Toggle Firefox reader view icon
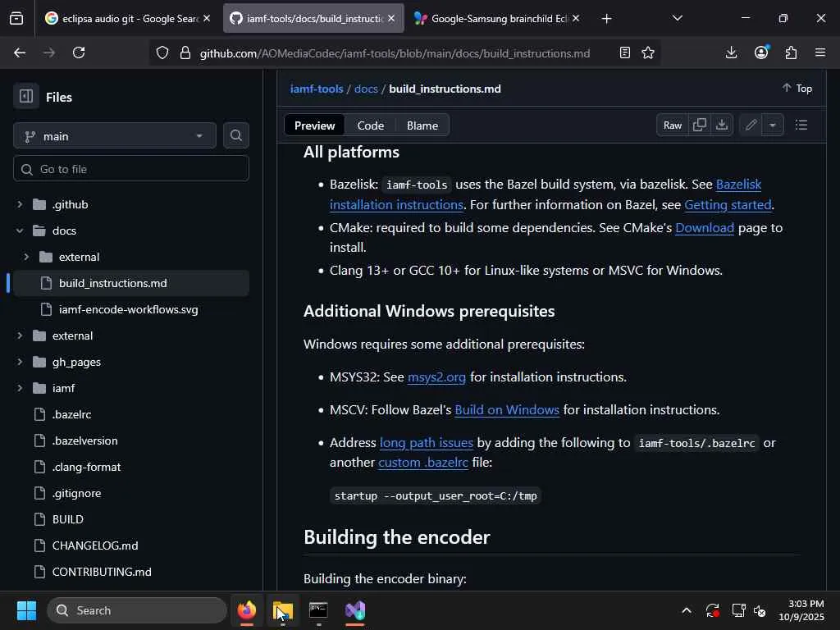 click(624, 52)
